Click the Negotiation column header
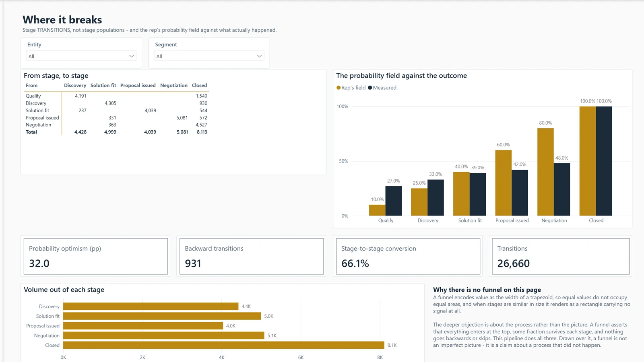This screenshot has width=644, height=362. point(174,85)
